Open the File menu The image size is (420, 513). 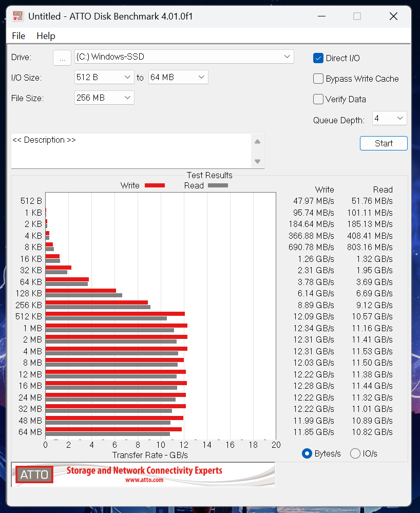click(18, 36)
